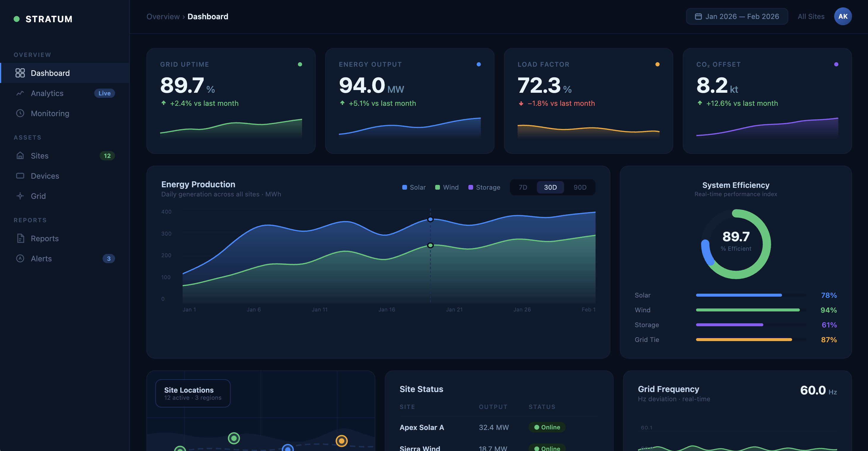Click the Devices icon in sidebar

point(20,176)
